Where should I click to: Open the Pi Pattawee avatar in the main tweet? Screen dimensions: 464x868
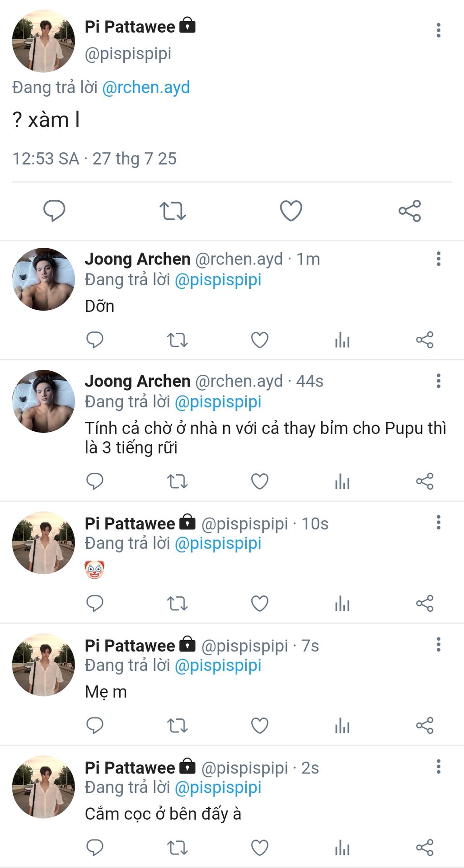pyautogui.click(x=43, y=41)
